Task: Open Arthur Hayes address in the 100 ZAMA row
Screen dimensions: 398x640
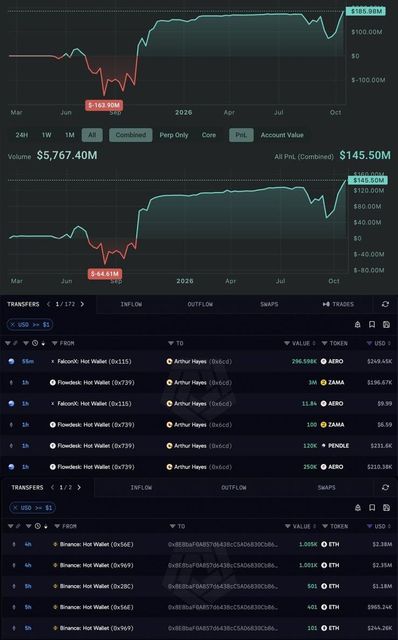Action: (203, 424)
